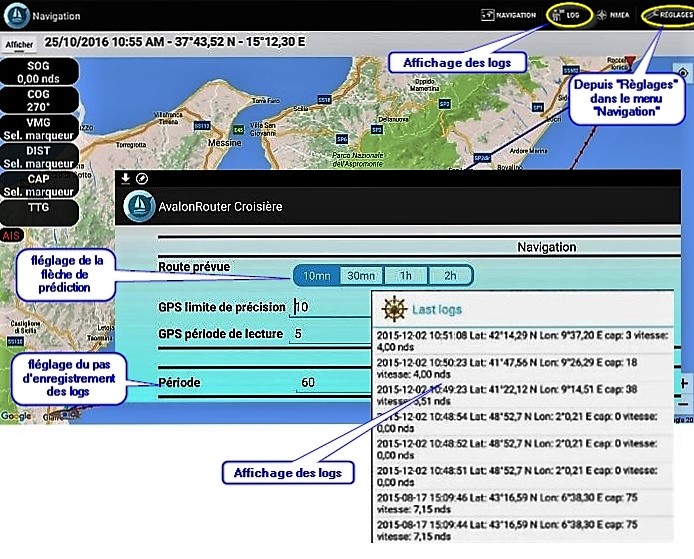
Task: Open the NMEA menu in top bar
Action: click(614, 16)
